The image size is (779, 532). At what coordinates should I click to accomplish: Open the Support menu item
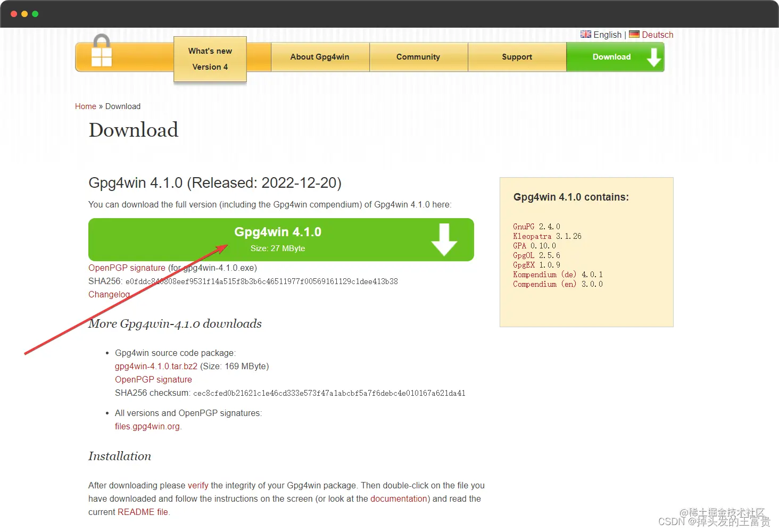click(x=517, y=57)
